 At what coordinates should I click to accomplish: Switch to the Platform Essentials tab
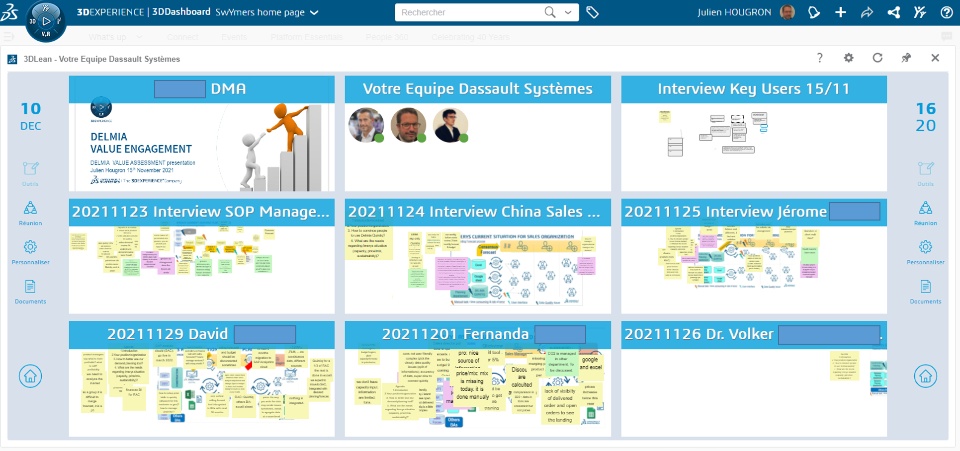tap(307, 37)
